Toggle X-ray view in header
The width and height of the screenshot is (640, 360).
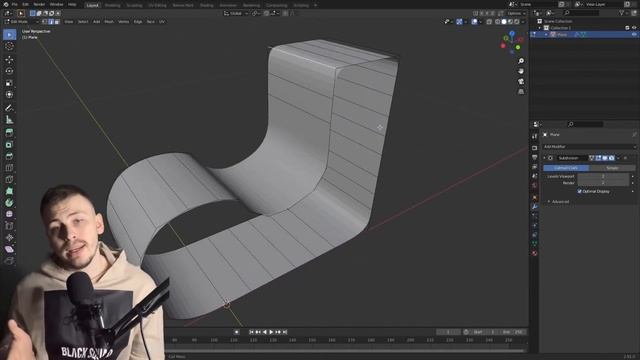tap(489, 22)
